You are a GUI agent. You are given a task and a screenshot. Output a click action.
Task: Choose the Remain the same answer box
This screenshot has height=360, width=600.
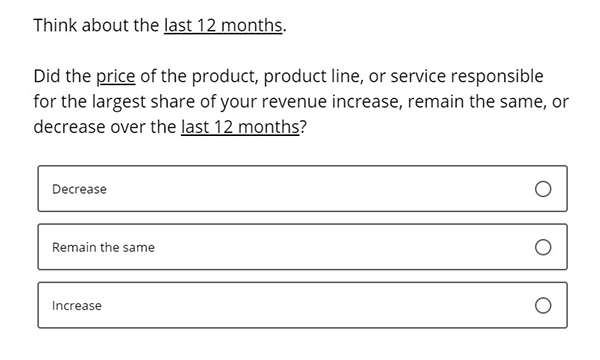[302, 247]
